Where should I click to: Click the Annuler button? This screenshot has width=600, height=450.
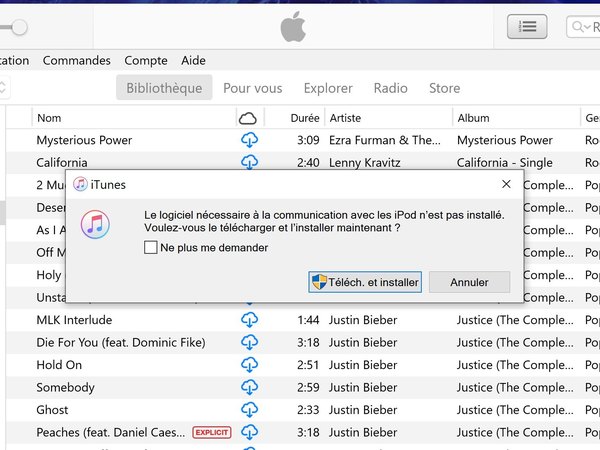pyautogui.click(x=470, y=282)
